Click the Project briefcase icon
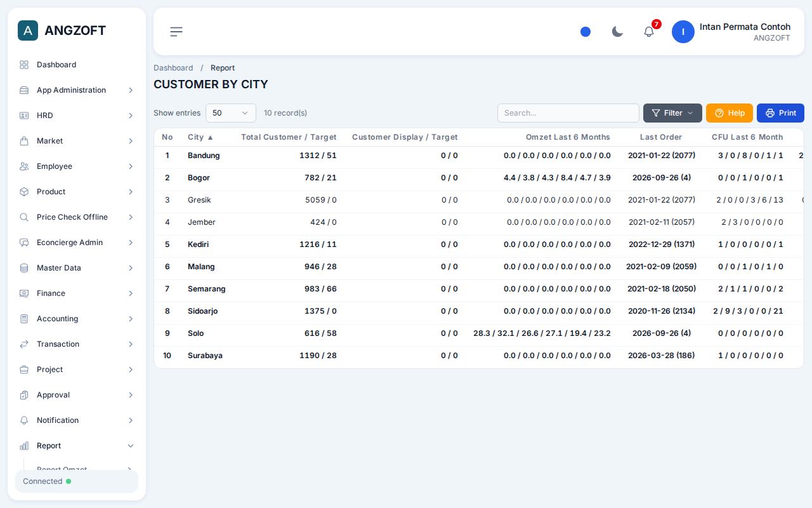Image resolution: width=812 pixels, height=508 pixels. (x=24, y=370)
